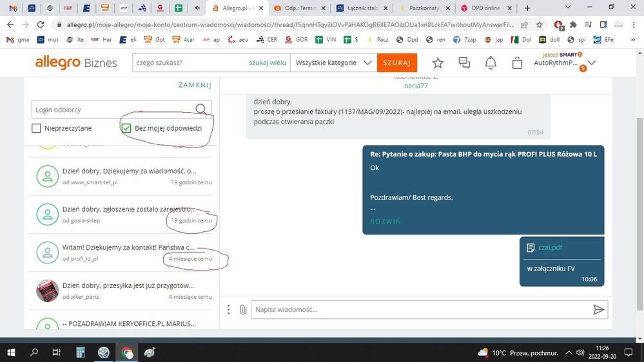The height and width of the screenshot is (362, 644).
Task: Open Chrome three-dot menu
Action: 634,24
